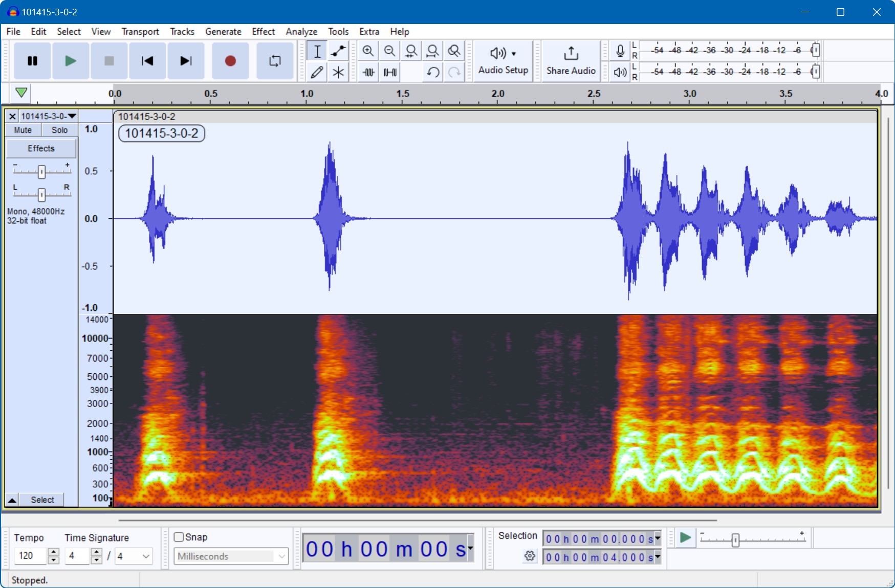The height and width of the screenshot is (588, 895).
Task: Select the Draw pencil tool
Action: point(317,72)
